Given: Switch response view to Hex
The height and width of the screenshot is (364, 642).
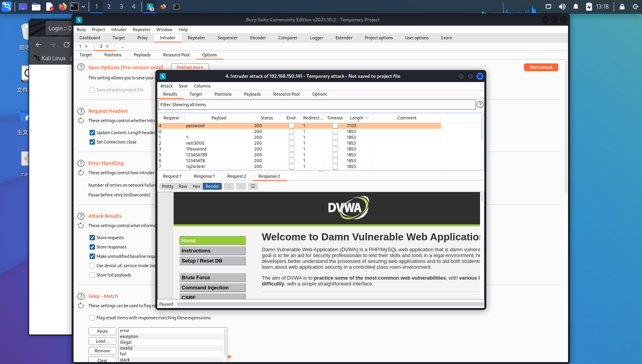Looking at the screenshot, I should 197,186.
